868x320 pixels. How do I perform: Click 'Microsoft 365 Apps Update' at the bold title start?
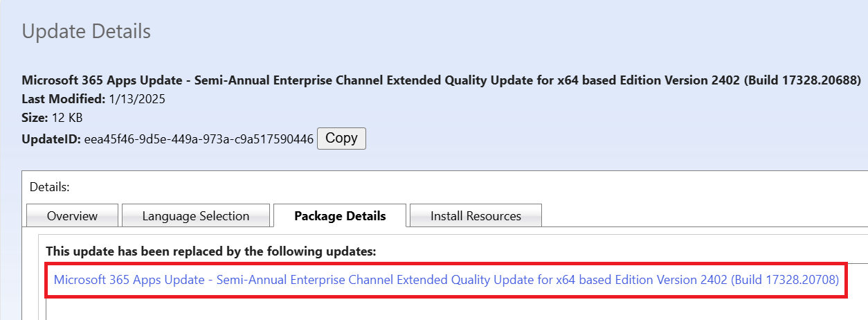93,80
